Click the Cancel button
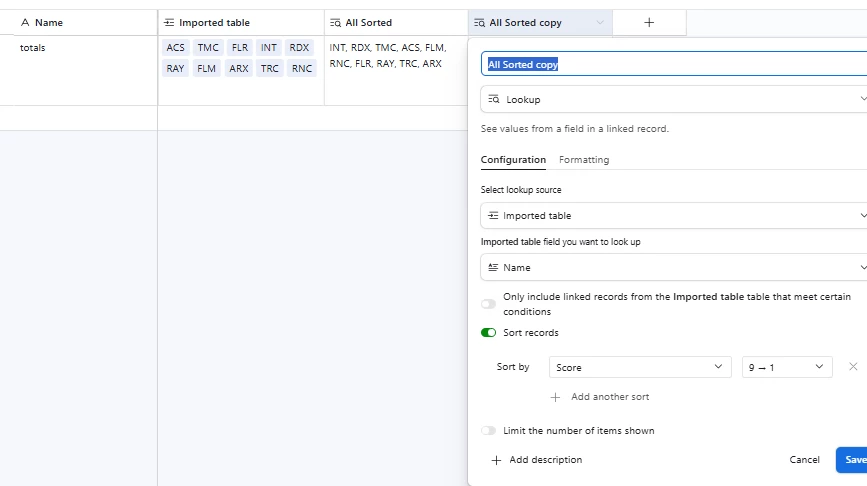This screenshot has width=867, height=486. 805,460
